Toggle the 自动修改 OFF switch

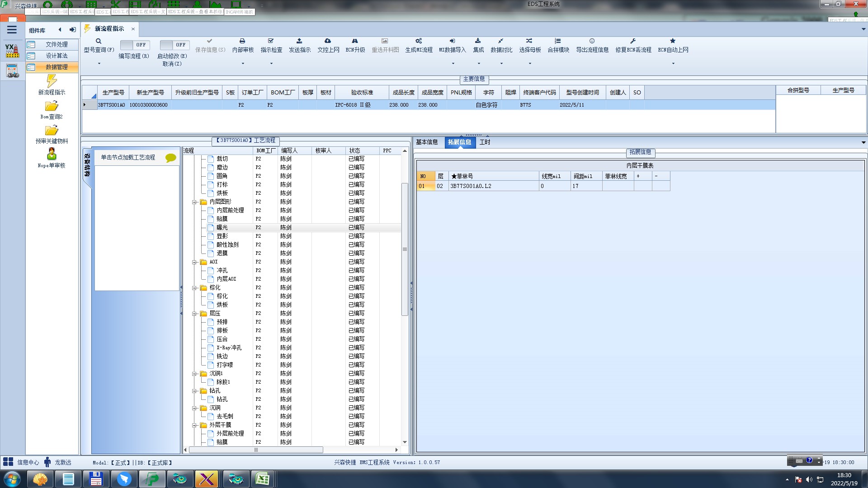173,45
